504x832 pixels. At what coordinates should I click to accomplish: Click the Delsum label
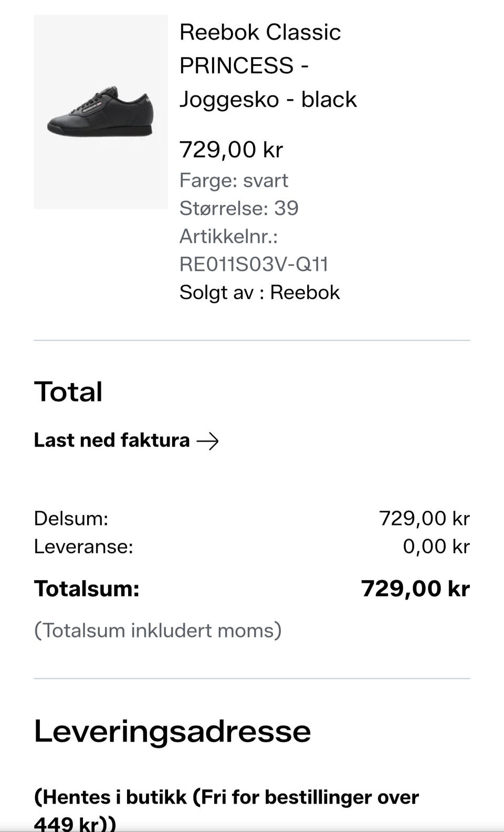click(x=71, y=519)
